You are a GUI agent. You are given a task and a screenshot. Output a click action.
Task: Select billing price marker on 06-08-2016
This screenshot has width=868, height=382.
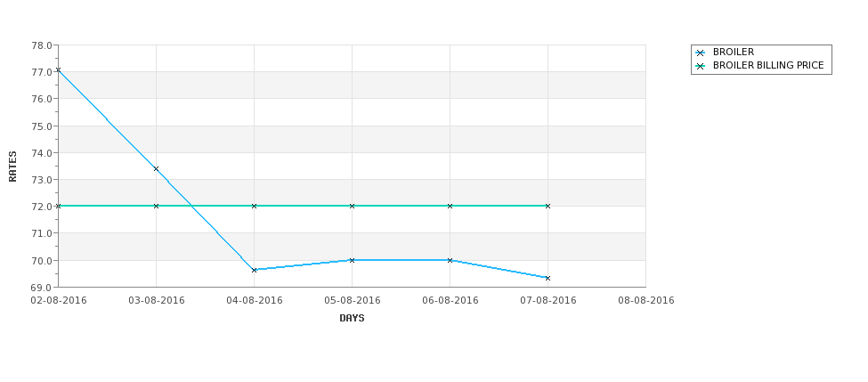point(450,206)
